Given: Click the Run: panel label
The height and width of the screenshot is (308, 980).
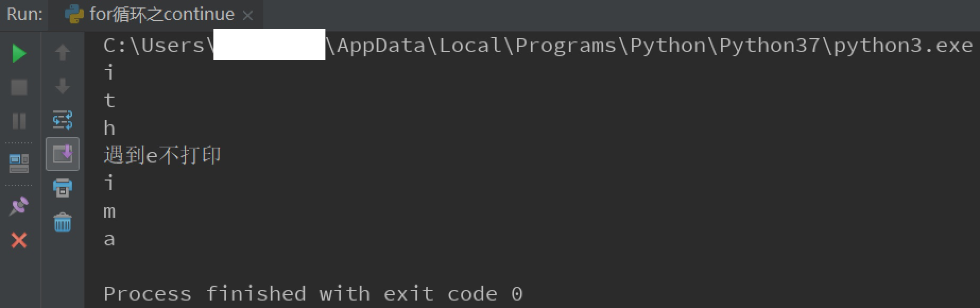Looking at the screenshot, I should tap(24, 14).
